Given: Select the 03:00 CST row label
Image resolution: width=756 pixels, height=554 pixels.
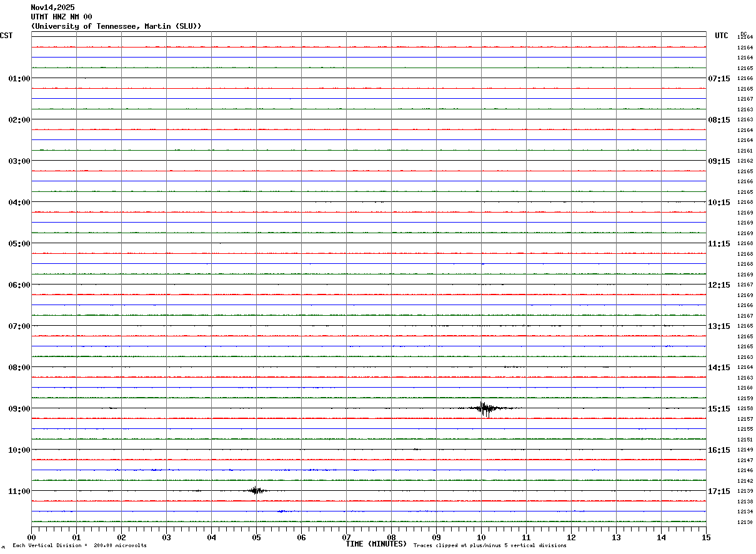Looking at the screenshot, I should [x=19, y=161].
